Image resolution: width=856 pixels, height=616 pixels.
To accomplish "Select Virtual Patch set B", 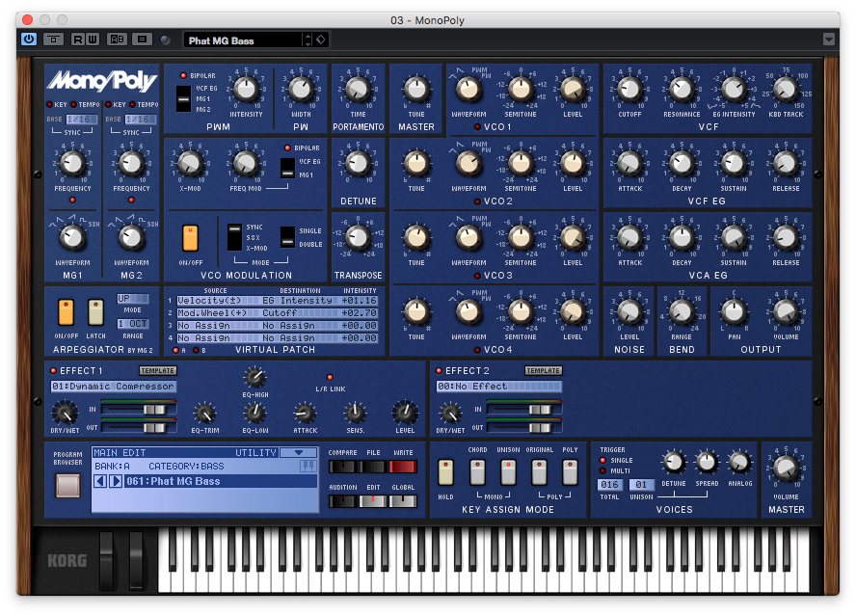I will click(196, 350).
